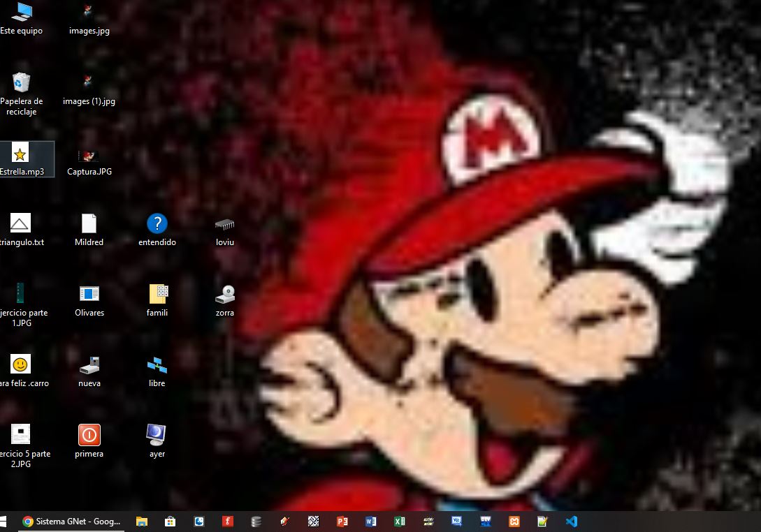
Task: Select the loviu chip icon
Action: coord(224,225)
